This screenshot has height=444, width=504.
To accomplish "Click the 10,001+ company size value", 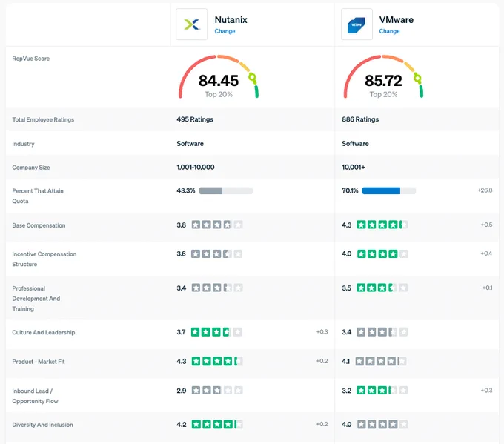I will pyautogui.click(x=354, y=168).
